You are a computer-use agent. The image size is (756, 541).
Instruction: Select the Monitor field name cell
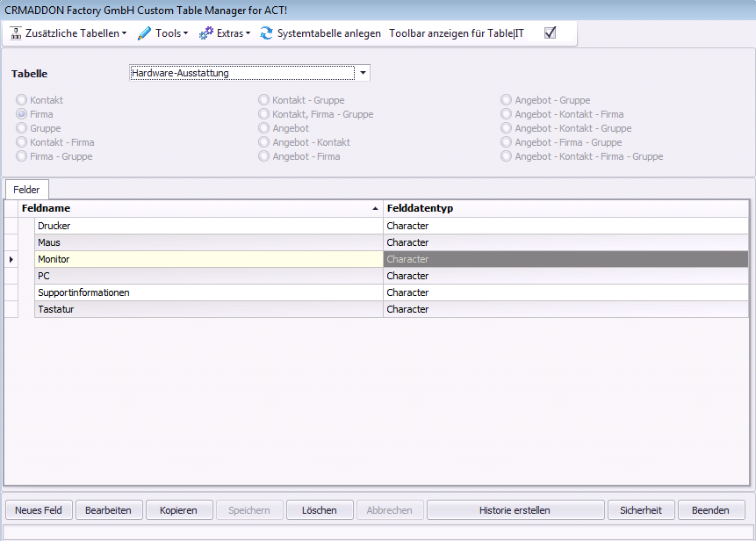click(209, 259)
